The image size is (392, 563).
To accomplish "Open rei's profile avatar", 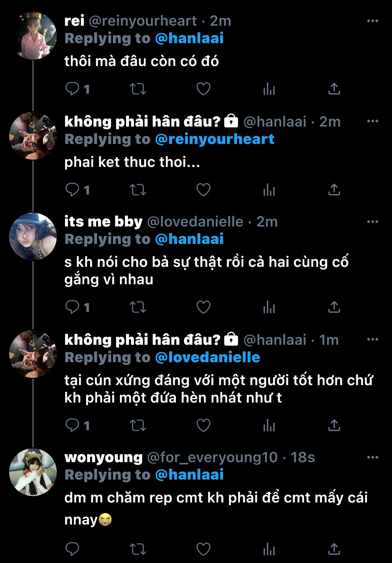I will pos(33,35).
